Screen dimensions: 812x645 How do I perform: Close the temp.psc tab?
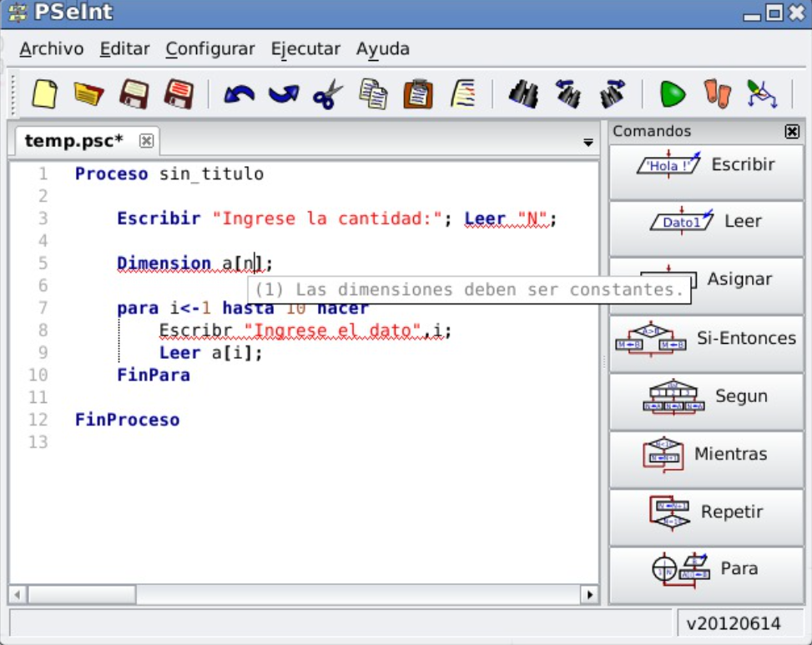[146, 140]
